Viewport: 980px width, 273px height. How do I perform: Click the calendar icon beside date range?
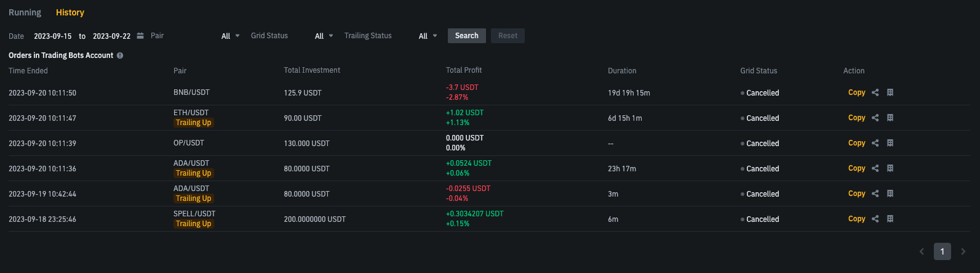(140, 36)
